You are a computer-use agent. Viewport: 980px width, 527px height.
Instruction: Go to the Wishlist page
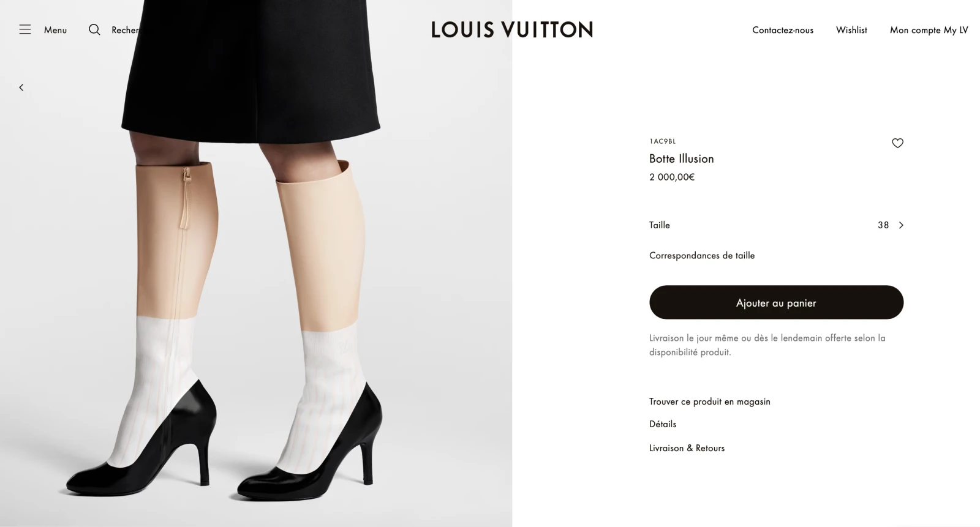pos(851,30)
